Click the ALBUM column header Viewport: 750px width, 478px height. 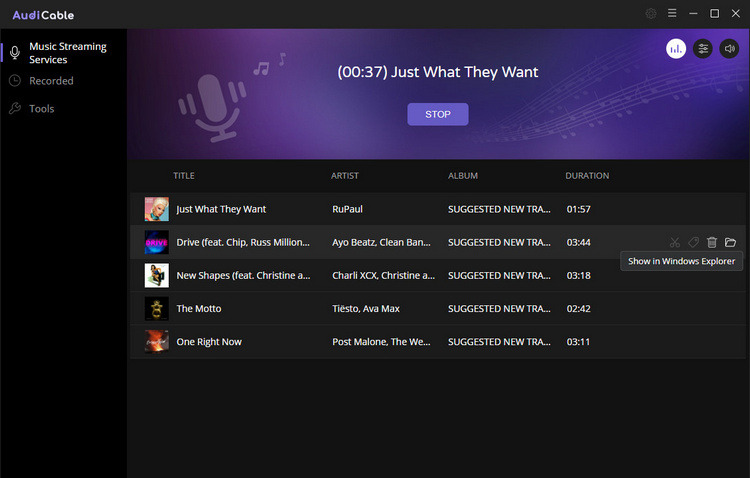pos(463,176)
